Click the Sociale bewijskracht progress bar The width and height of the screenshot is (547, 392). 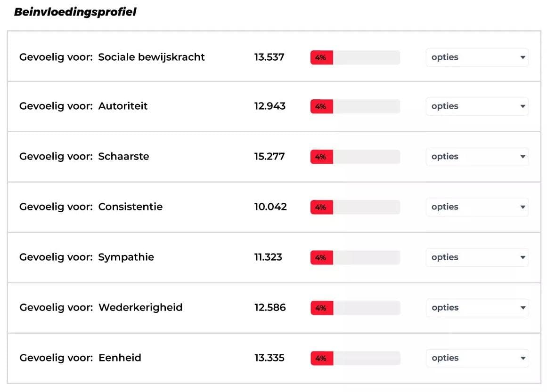(355, 57)
